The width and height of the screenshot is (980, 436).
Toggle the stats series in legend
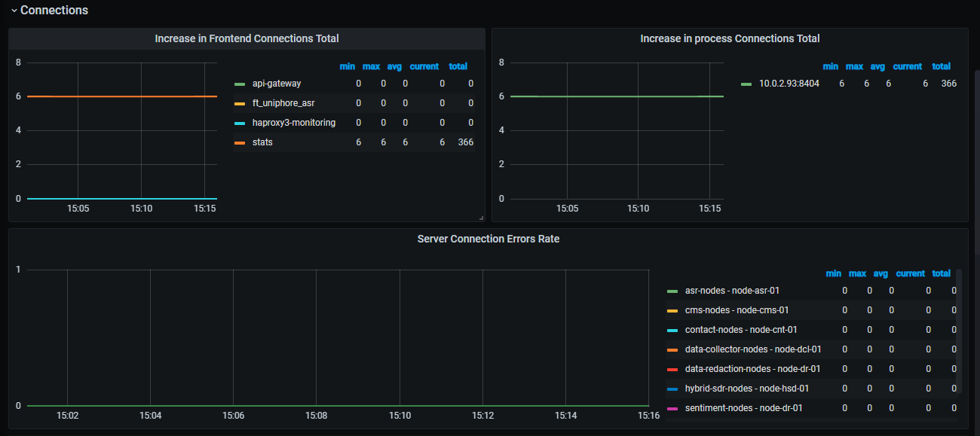coord(262,142)
